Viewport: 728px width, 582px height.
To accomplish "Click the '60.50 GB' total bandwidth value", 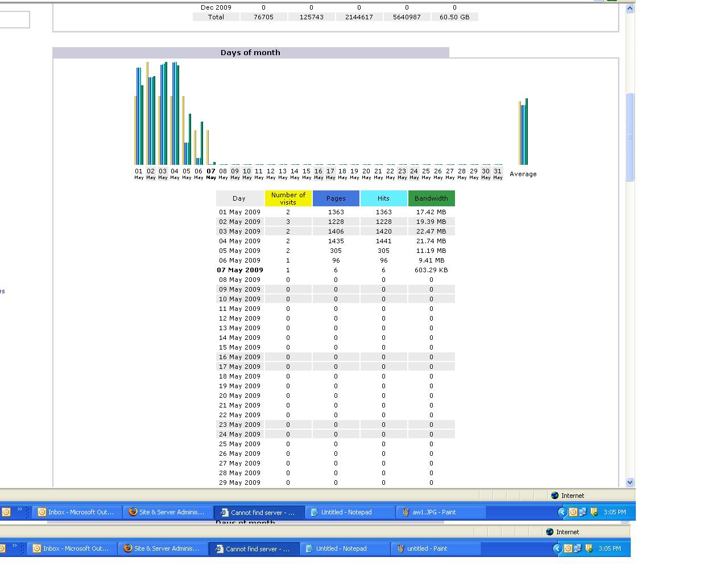I will (x=454, y=17).
